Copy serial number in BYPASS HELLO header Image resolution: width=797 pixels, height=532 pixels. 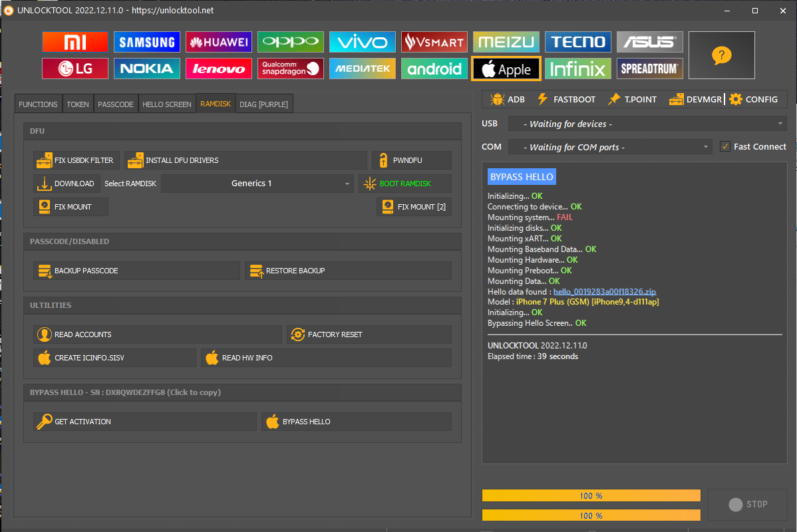click(x=125, y=392)
